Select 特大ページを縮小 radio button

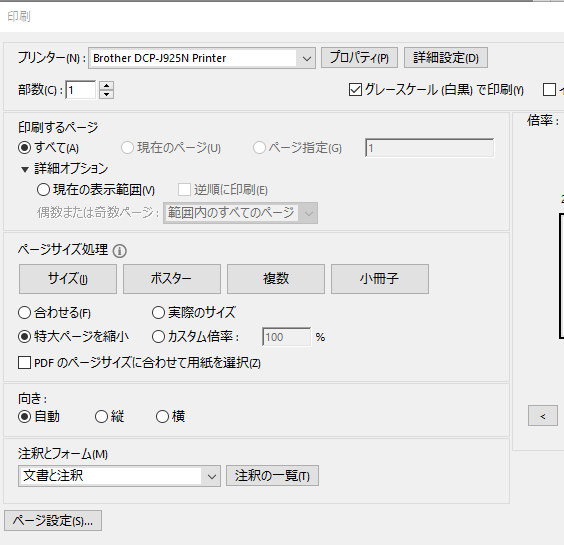(x=24, y=337)
